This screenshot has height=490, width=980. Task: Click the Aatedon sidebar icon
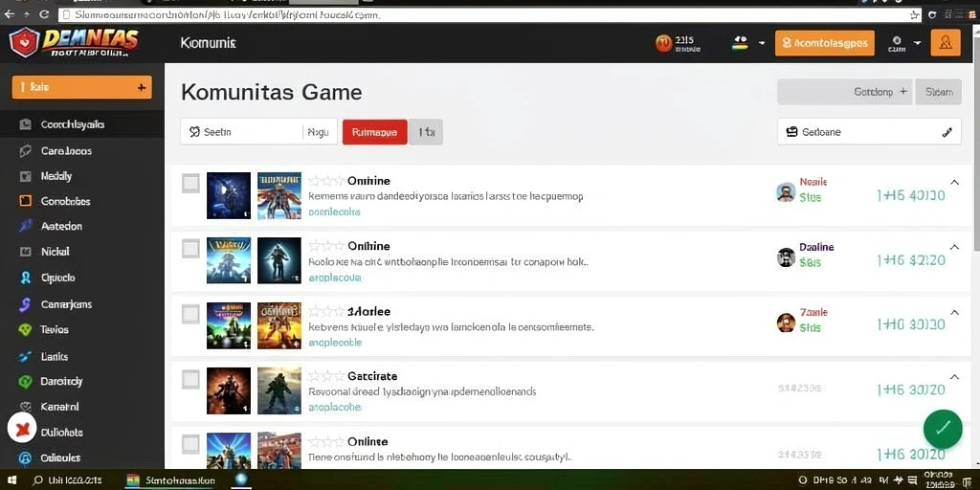[26, 226]
